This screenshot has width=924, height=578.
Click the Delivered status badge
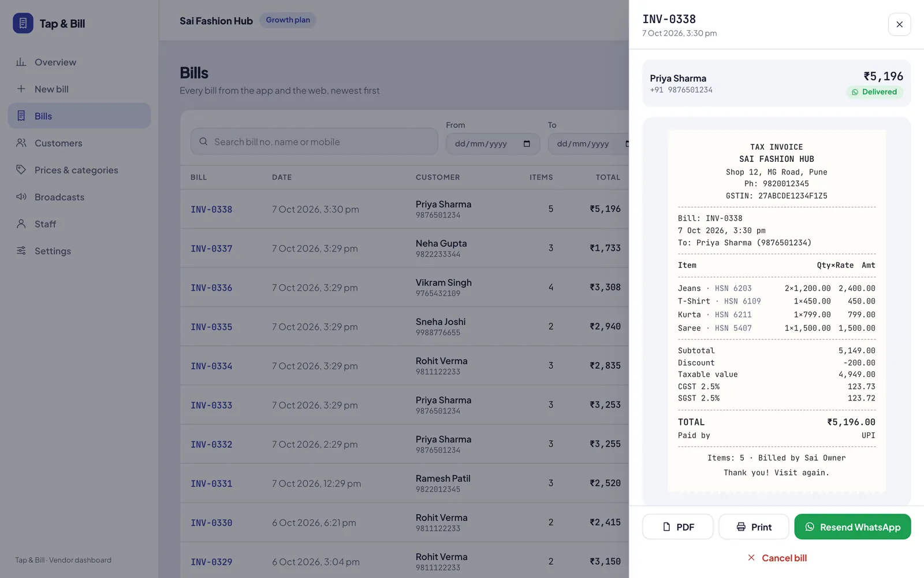tap(874, 92)
